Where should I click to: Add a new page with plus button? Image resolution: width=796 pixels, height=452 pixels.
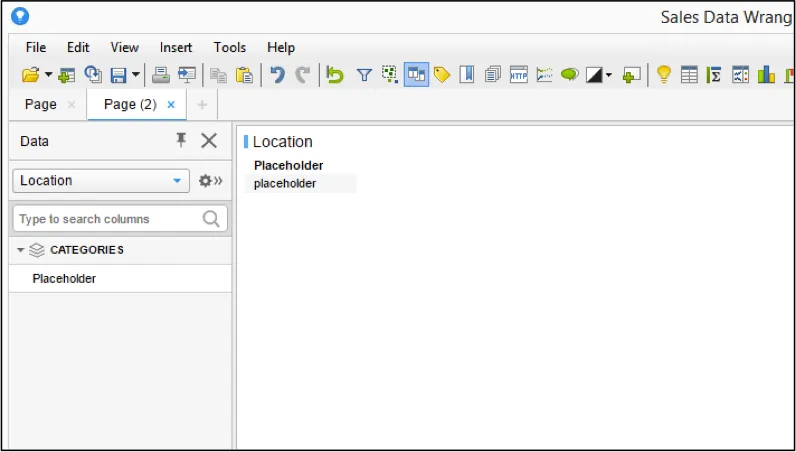202,105
